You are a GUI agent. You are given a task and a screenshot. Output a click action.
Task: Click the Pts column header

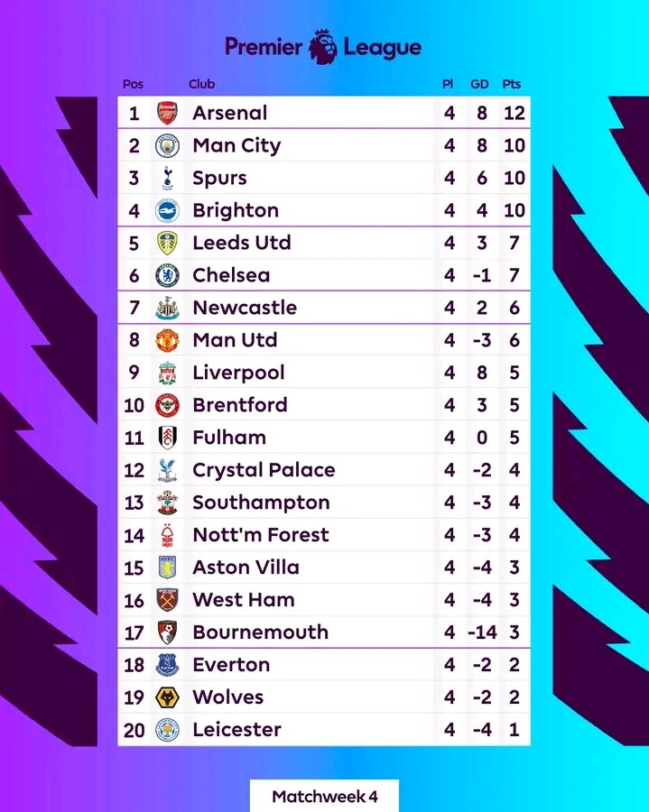click(x=512, y=84)
